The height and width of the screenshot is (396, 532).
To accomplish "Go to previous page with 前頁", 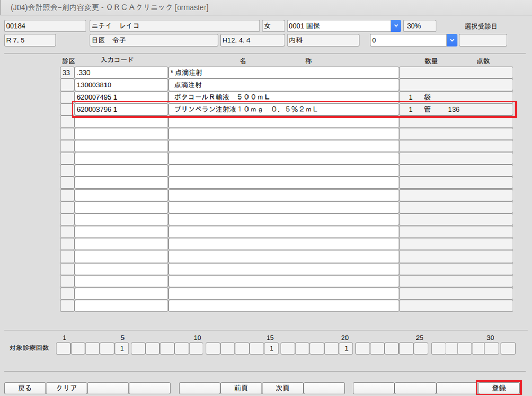I will coord(241,388).
